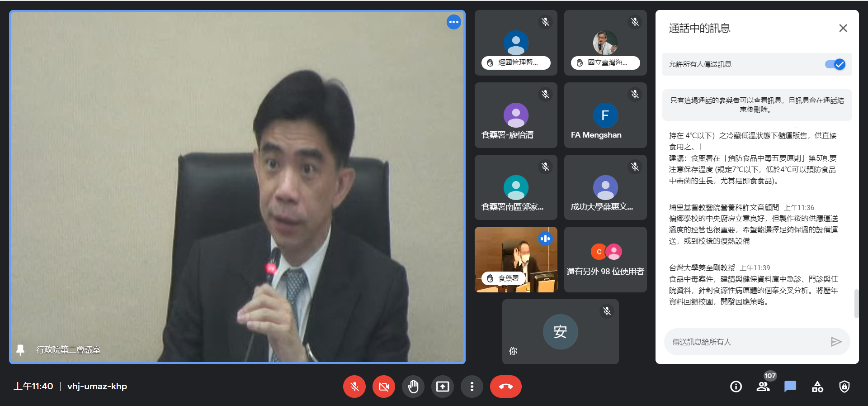Click muted mic icon on your tile
This screenshot has height=406, width=868.
point(607,311)
